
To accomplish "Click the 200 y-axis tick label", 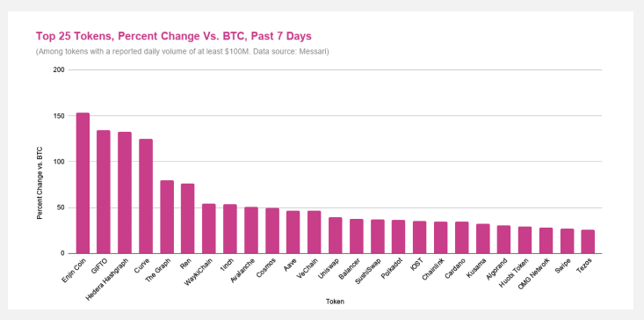I will [60, 69].
